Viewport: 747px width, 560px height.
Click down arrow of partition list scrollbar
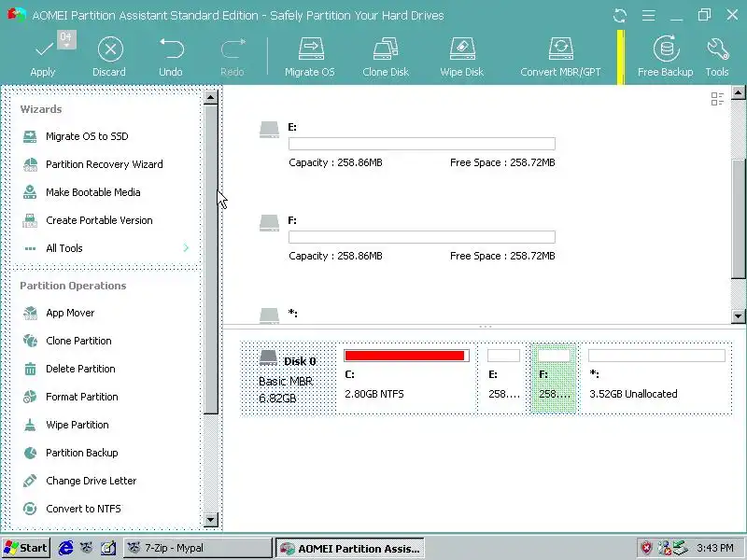coord(739,315)
